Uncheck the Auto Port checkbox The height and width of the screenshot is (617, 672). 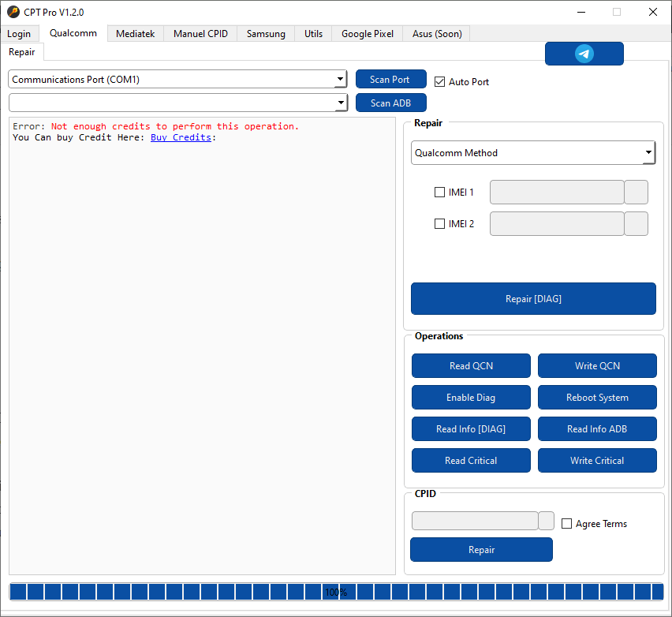(440, 82)
